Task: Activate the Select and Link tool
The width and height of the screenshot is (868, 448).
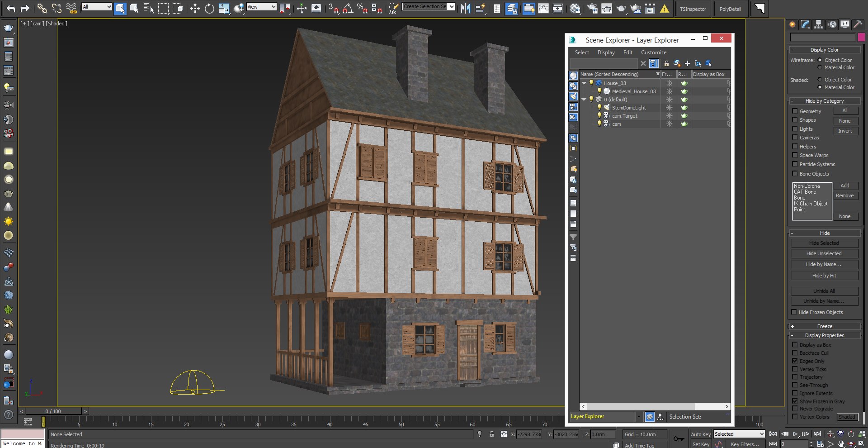Action: [42, 8]
